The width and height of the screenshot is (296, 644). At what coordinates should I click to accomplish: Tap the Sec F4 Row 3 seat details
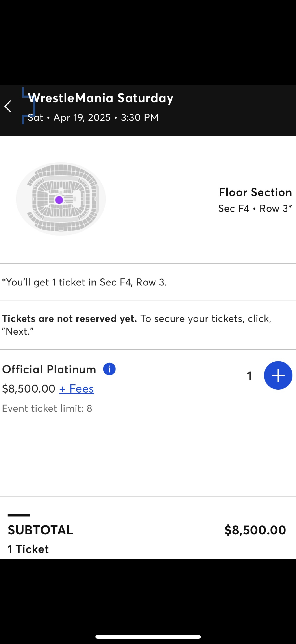coord(255,209)
